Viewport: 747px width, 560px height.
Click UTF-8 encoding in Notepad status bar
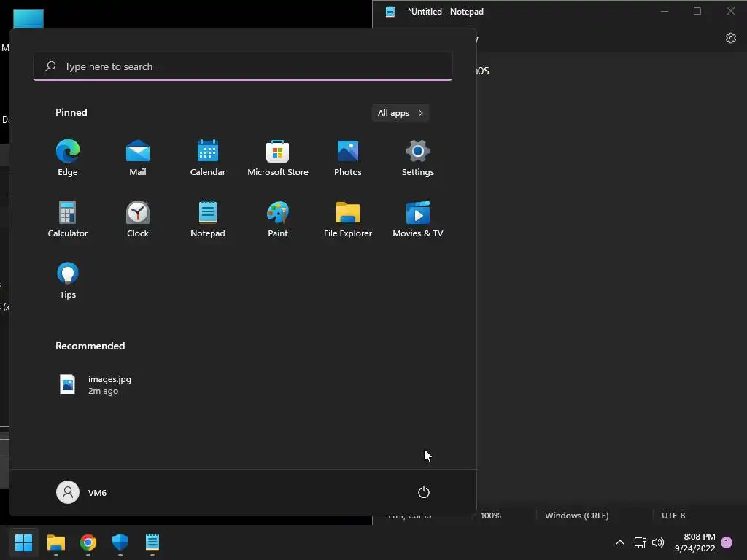click(673, 516)
